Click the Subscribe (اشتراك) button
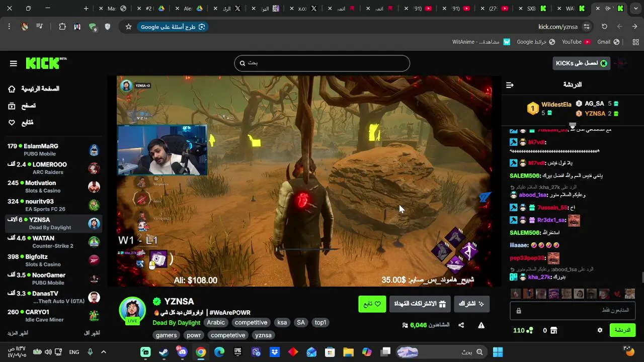 [x=471, y=304]
